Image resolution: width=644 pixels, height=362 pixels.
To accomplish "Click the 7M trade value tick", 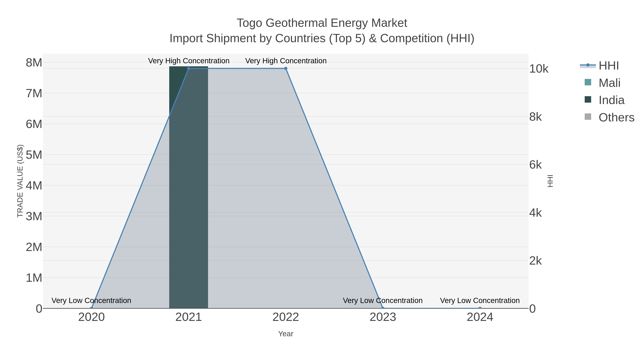I will point(34,93).
